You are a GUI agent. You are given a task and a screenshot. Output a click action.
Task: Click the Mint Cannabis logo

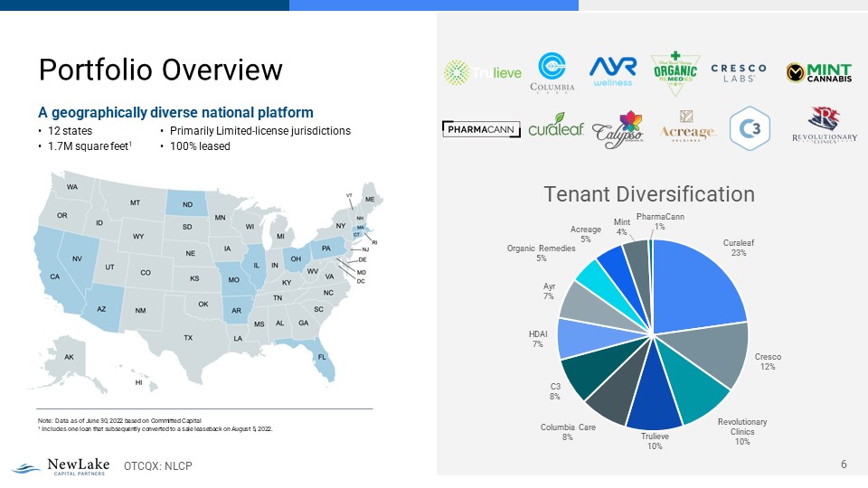[x=819, y=72]
